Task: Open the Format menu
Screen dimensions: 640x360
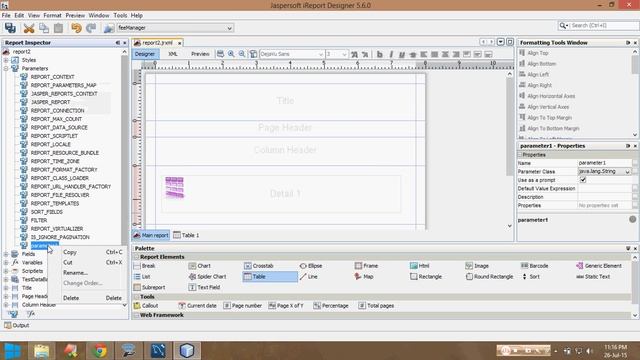Action: point(52,16)
